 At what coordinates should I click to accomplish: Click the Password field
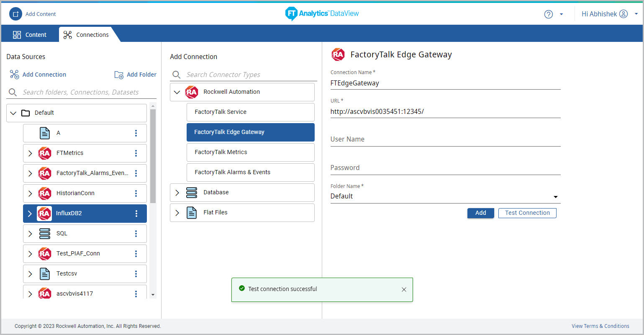pos(445,168)
